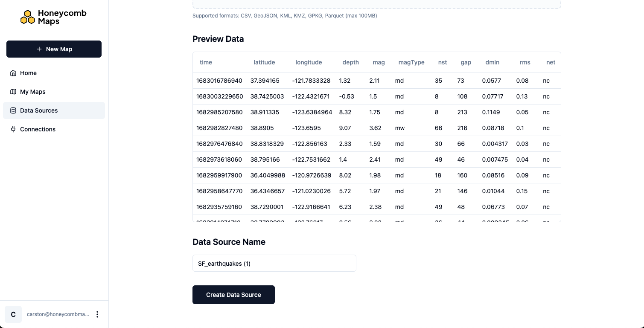Click the dashed file upload dropzone
This screenshot has width=644, height=328.
click(377, 3)
